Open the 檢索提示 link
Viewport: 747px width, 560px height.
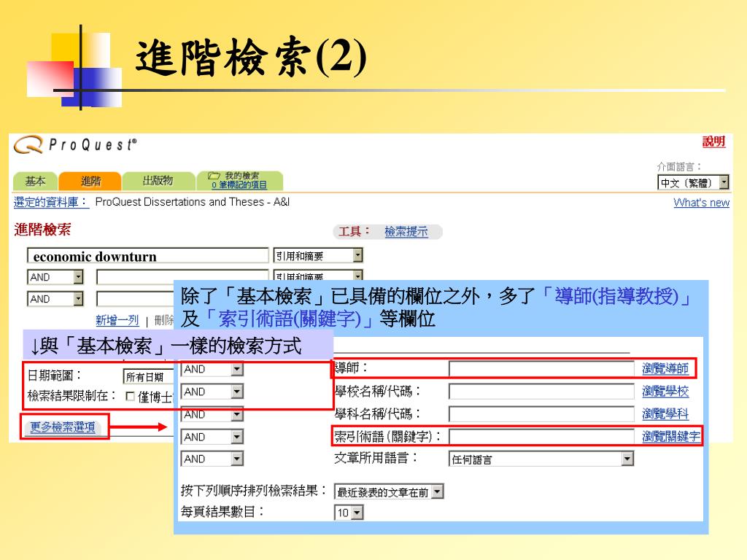point(406,232)
